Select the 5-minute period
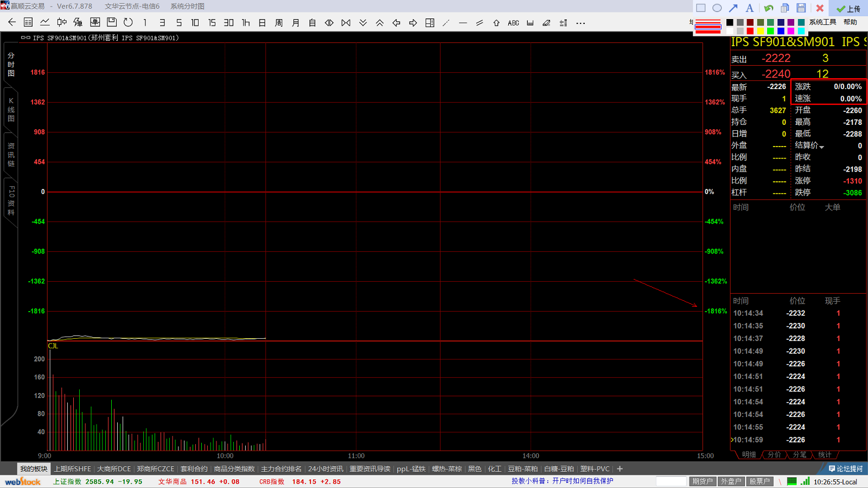This screenshot has width=868, height=488. (x=178, y=23)
